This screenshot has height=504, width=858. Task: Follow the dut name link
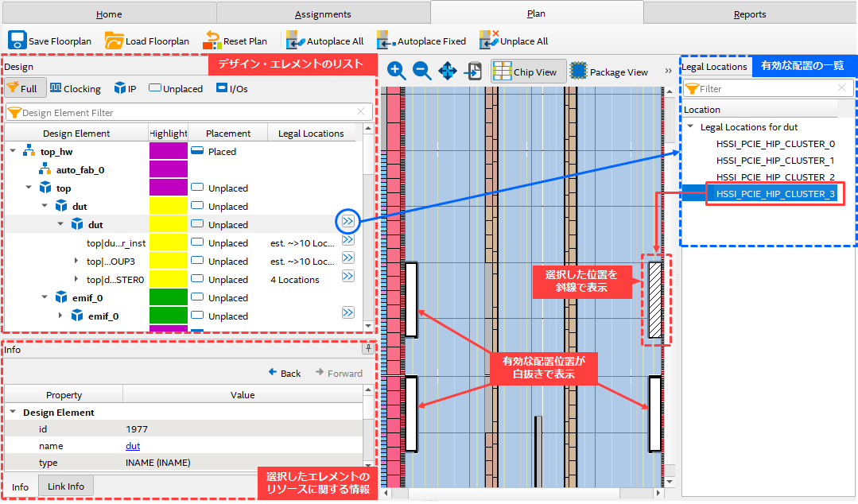[133, 446]
